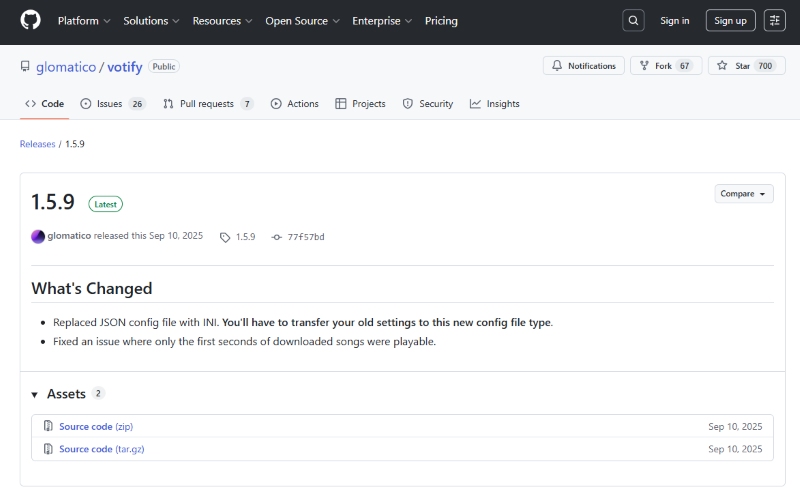Click the 1.5.9 release title
The image size is (800, 492).
(53, 202)
